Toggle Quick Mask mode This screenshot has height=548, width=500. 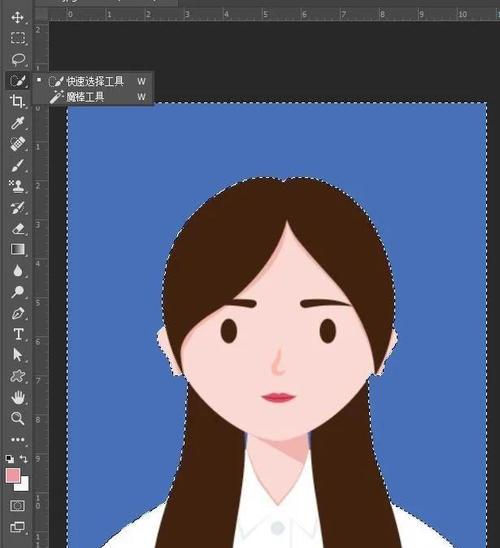pyautogui.click(x=17, y=506)
